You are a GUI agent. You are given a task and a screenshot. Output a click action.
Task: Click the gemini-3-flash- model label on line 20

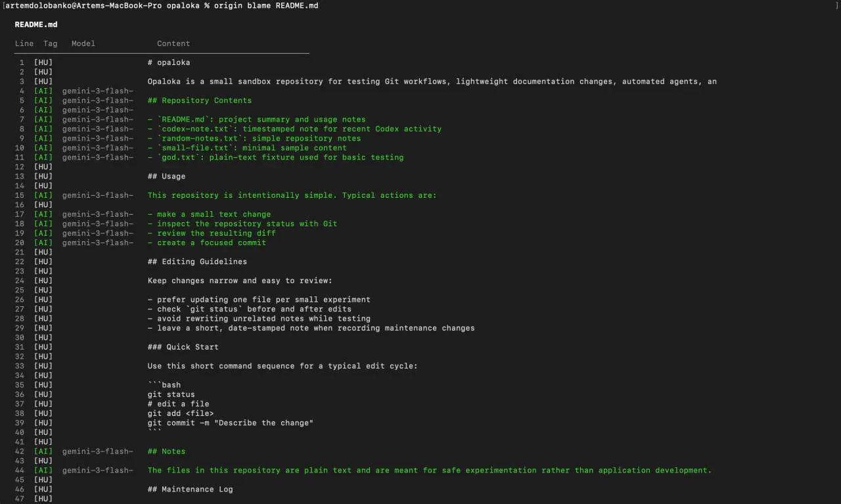98,242
